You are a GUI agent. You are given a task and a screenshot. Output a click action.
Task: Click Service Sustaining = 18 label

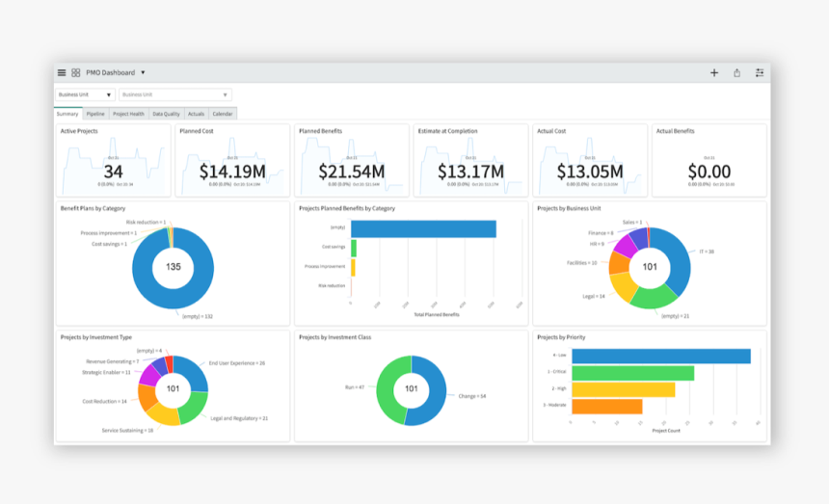click(x=127, y=431)
